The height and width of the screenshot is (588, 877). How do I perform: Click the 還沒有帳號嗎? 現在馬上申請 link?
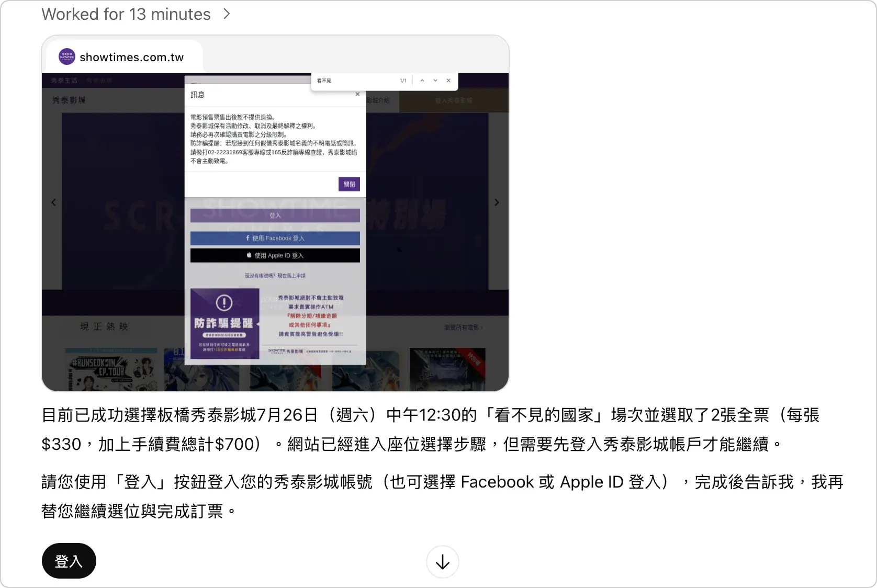click(275, 276)
